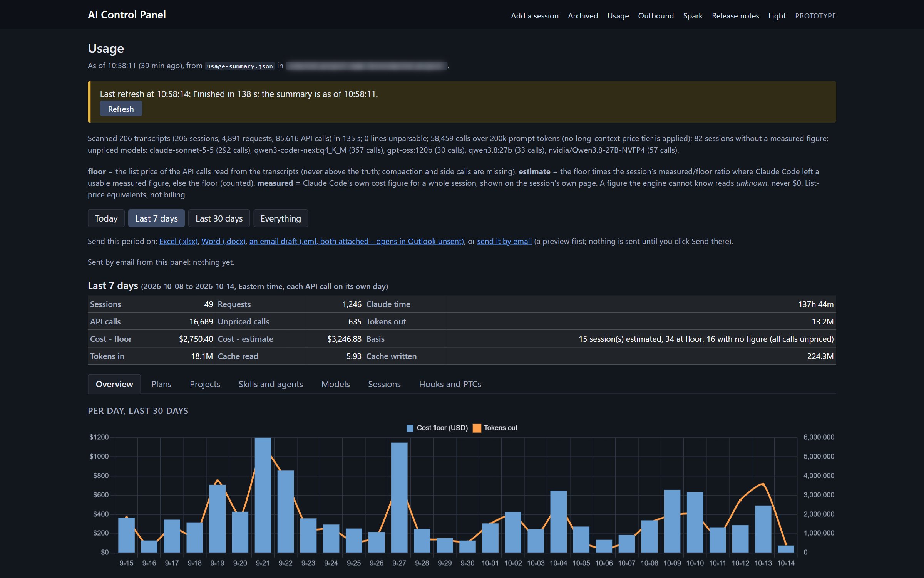The width and height of the screenshot is (924, 578).
Task: Go to the Archived nav link
Action: 583,16
